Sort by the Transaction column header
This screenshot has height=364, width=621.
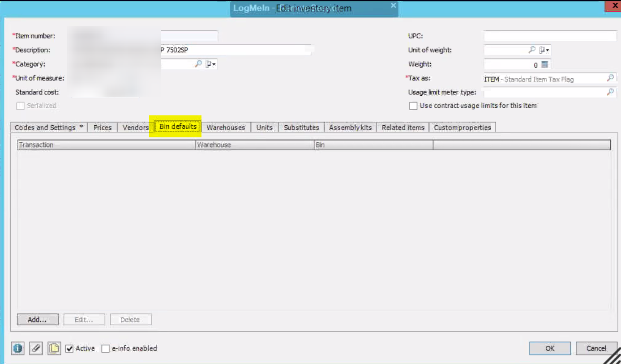coord(107,145)
